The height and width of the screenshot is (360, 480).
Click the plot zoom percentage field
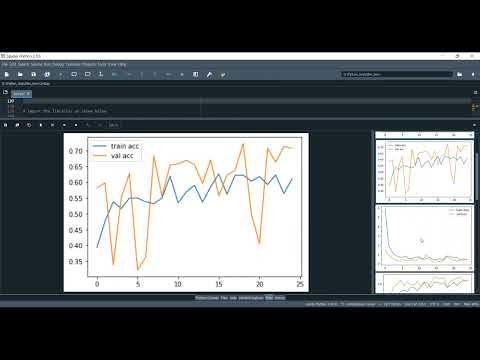[113, 125]
